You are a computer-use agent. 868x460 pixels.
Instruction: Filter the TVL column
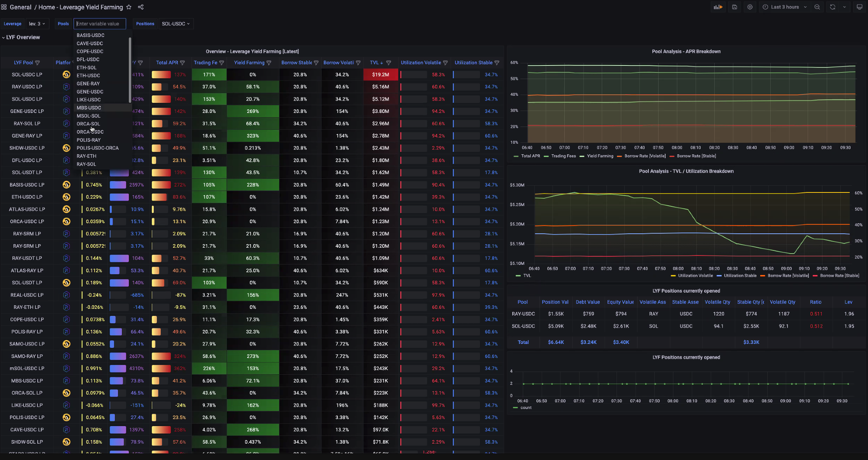[388, 63]
